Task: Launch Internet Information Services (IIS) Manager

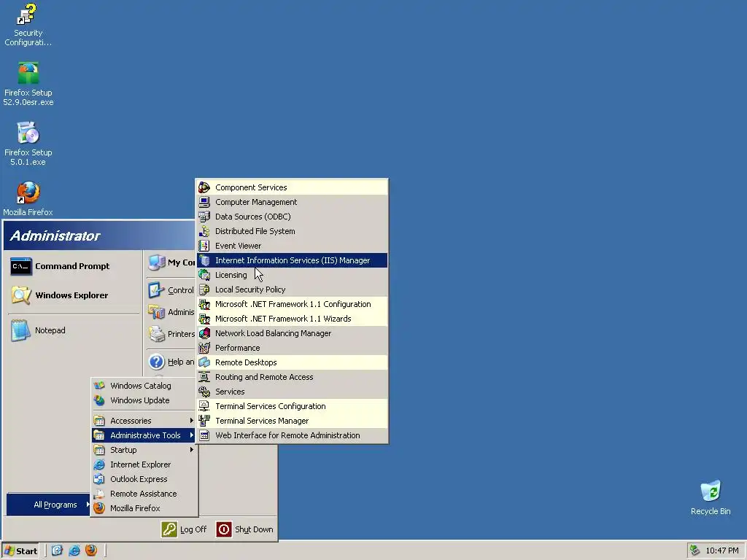Action: click(x=292, y=260)
